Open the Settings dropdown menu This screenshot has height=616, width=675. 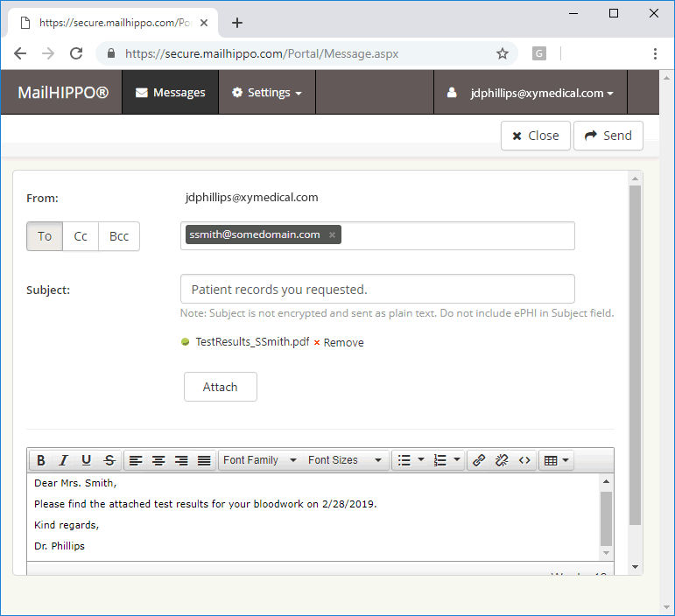pyautogui.click(x=267, y=93)
